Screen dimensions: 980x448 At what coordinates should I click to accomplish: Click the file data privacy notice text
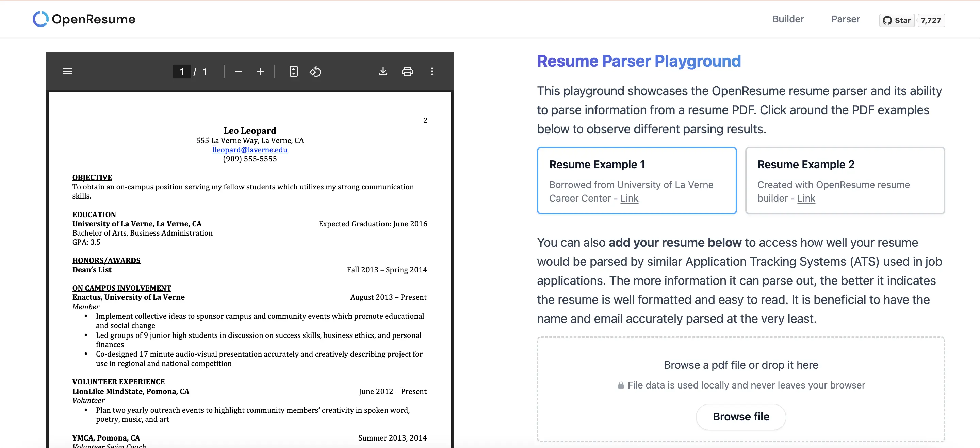(x=746, y=385)
